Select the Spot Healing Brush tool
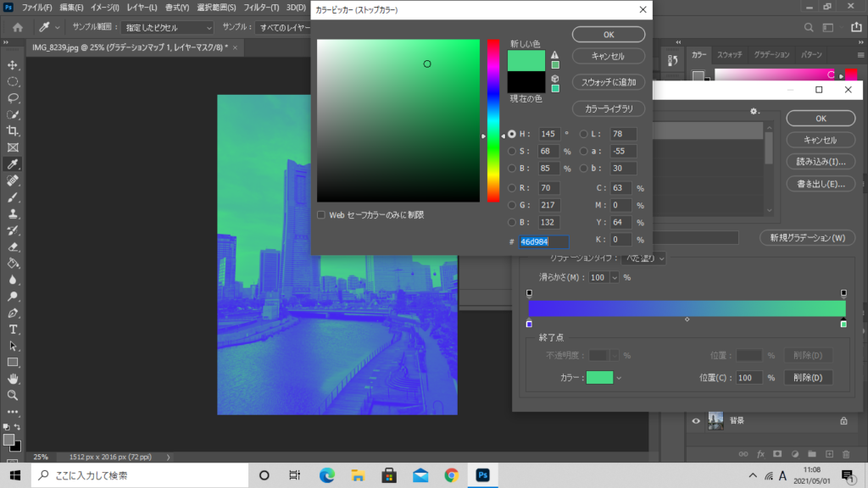The image size is (868, 488). (x=12, y=181)
